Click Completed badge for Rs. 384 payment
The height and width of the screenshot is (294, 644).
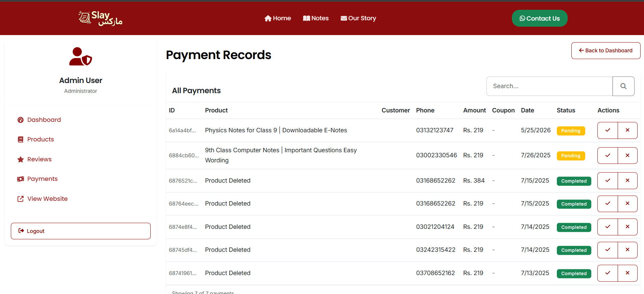point(574,181)
